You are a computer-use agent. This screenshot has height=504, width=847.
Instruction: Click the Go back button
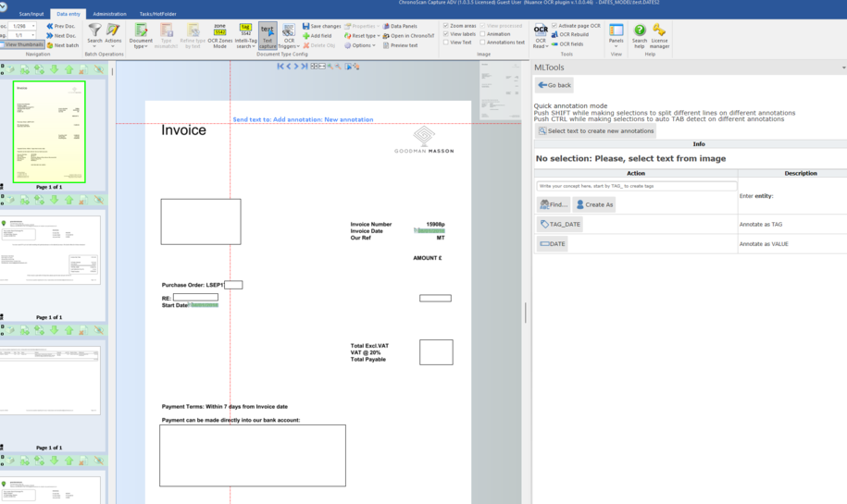554,85
